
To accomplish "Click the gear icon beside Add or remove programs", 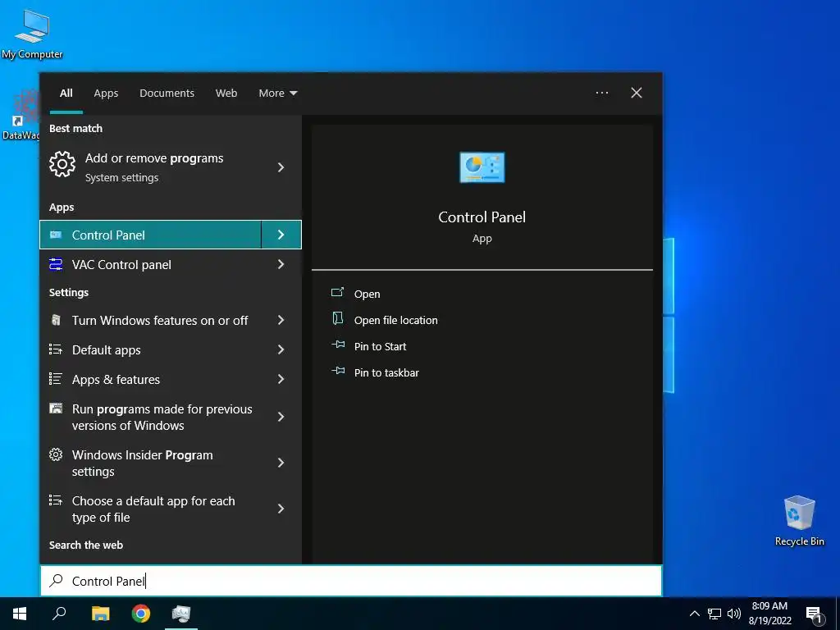I will (62, 164).
